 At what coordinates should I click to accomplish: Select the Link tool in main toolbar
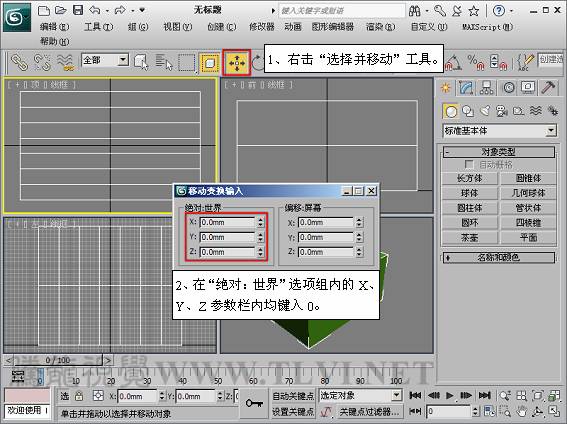click(x=19, y=62)
